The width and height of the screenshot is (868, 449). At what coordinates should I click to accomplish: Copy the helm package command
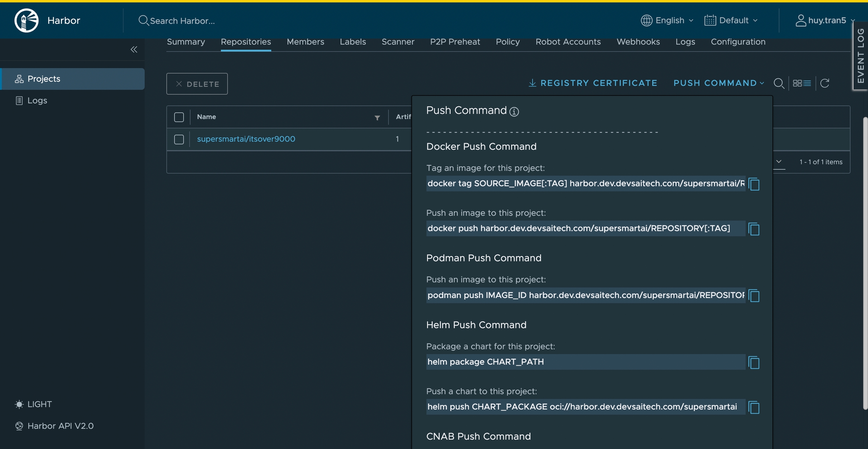(x=754, y=362)
